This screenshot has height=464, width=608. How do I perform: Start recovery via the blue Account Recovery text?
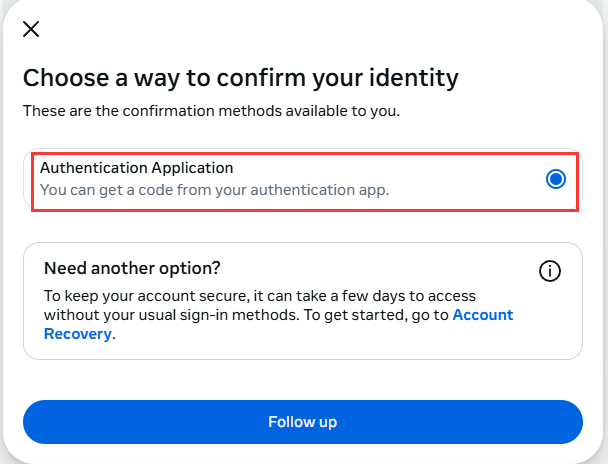(79, 334)
